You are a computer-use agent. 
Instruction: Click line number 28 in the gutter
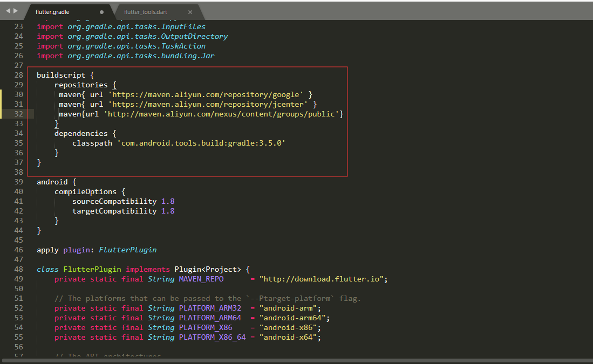point(18,75)
